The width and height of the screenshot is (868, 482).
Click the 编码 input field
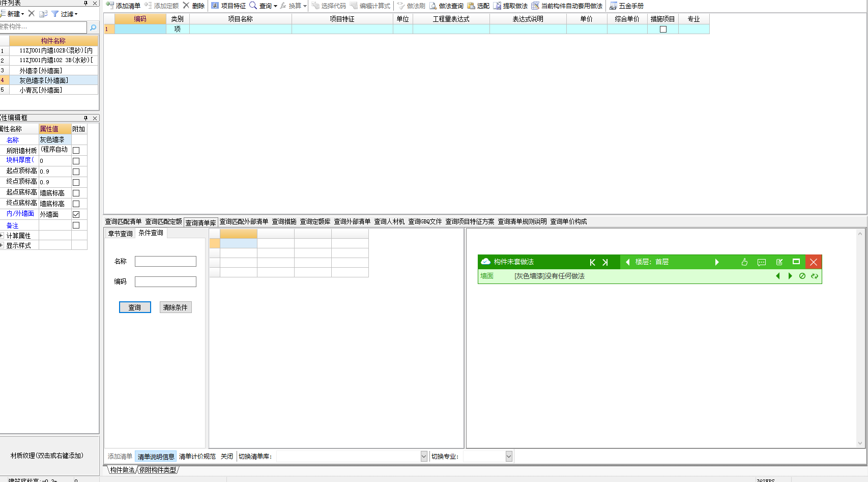(165, 281)
